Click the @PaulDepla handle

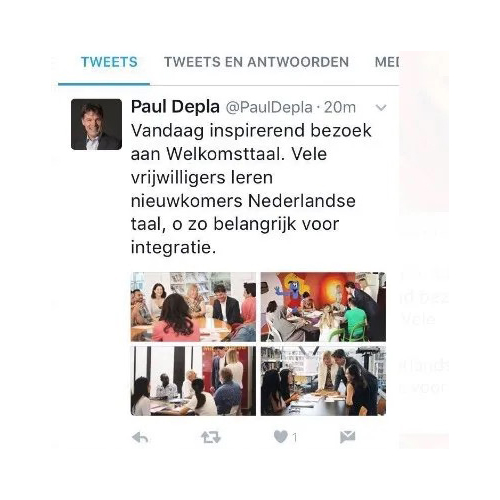[x=269, y=107]
